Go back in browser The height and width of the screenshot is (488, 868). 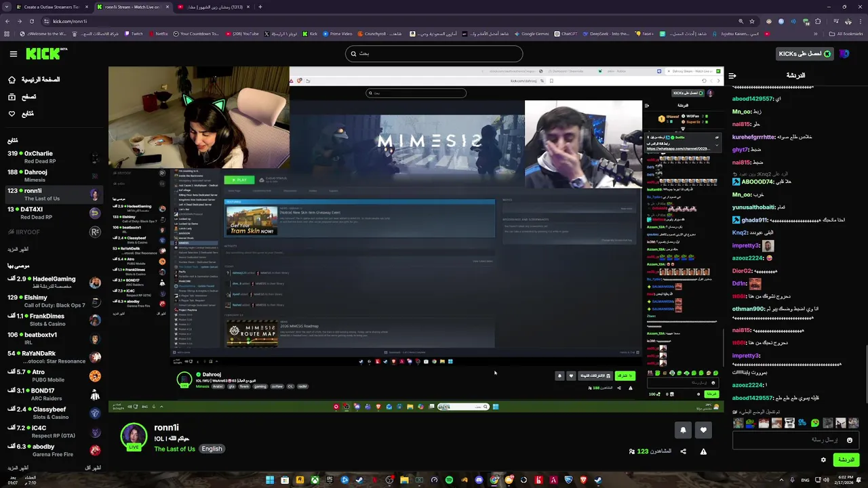pos(7,21)
